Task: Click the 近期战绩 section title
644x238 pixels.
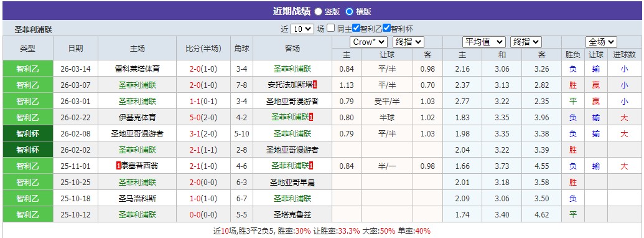Action: 292,11
